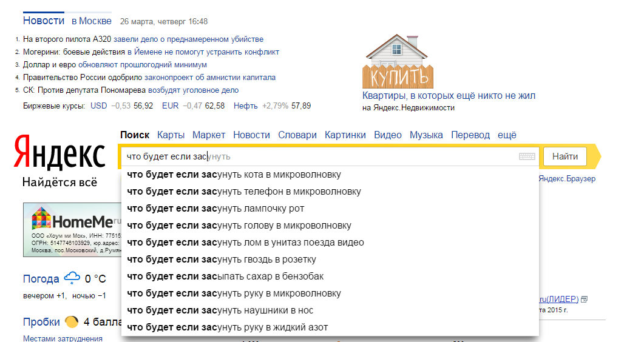644x342 pixels.
Task: Click the USD exchange rate link
Action: click(98, 106)
